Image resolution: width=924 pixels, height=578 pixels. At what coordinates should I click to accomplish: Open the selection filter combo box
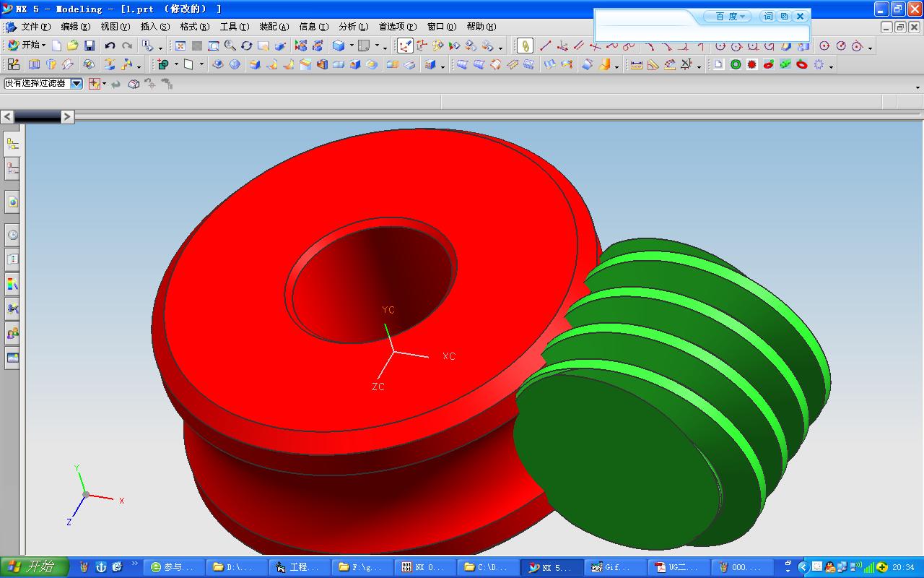coord(43,84)
